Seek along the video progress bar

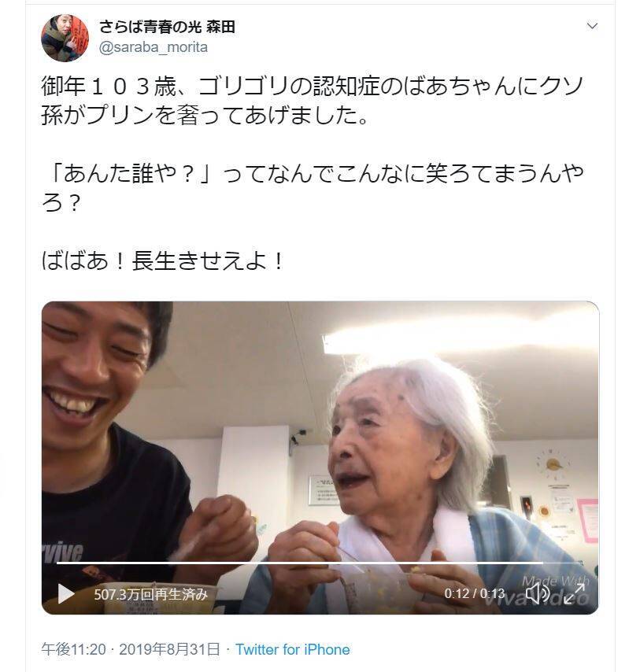click(x=320, y=563)
